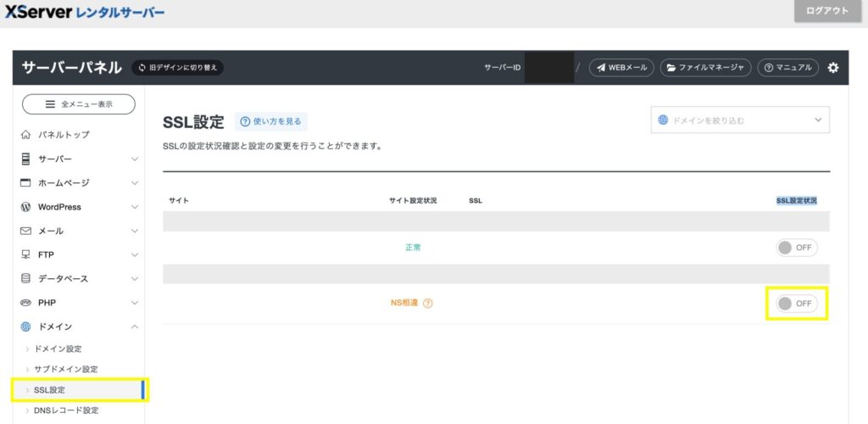Enable SSL switch for the NS相違 site
The height and width of the screenshot is (424, 868).
coord(797,304)
